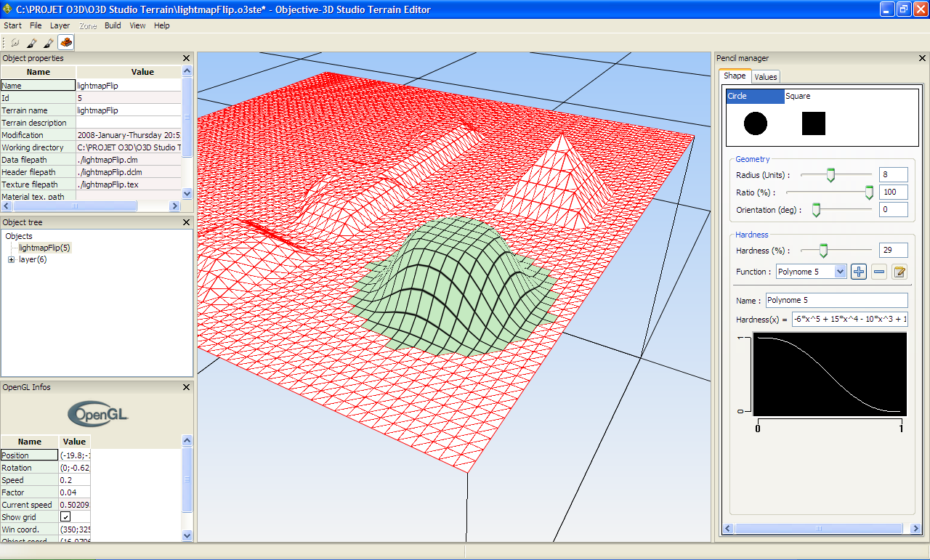This screenshot has height=560, width=930.
Task: Expand the layer(6) tree node
Action: [12, 260]
